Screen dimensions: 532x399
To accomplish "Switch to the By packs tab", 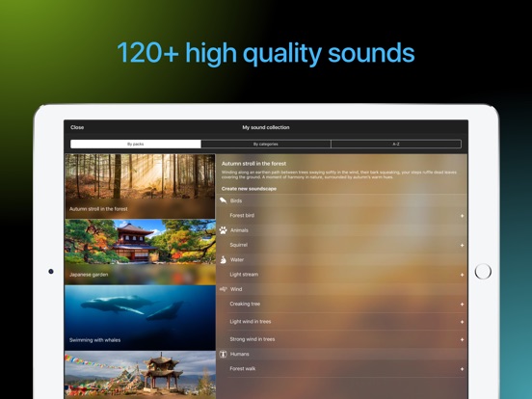I will (135, 144).
